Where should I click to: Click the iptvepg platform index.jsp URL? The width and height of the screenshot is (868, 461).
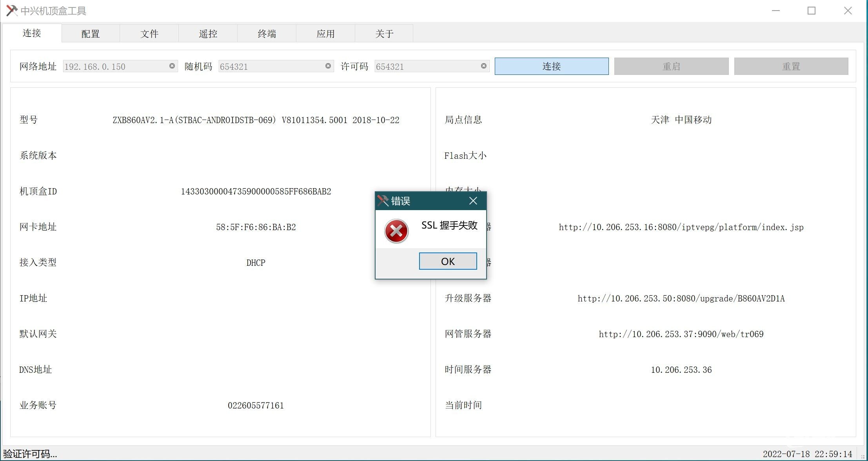coord(681,227)
